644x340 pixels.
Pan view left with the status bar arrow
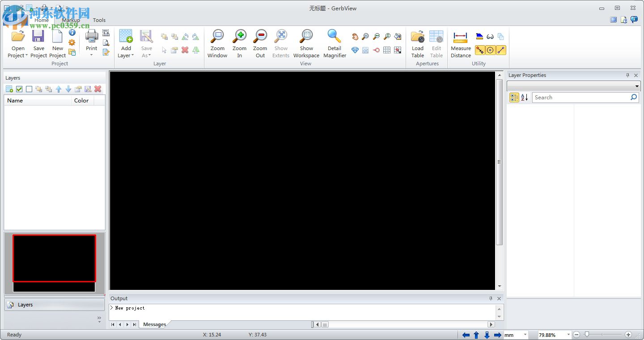(x=466, y=335)
